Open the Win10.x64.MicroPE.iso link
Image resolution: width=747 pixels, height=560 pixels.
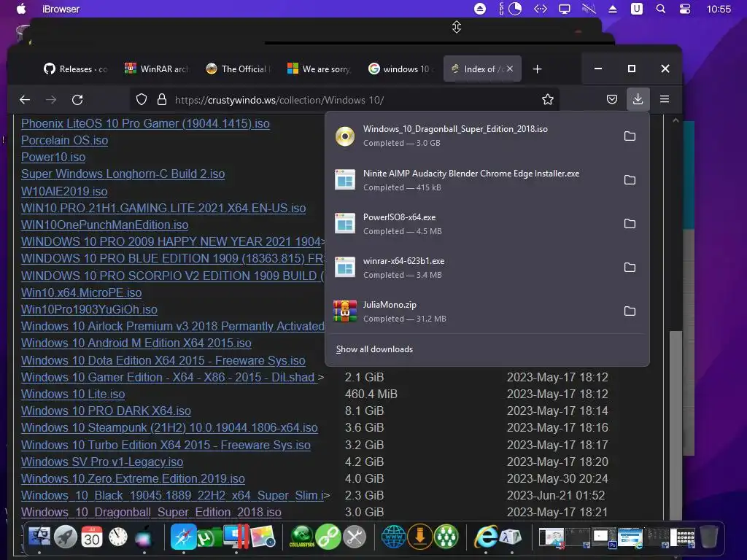pyautogui.click(x=82, y=292)
